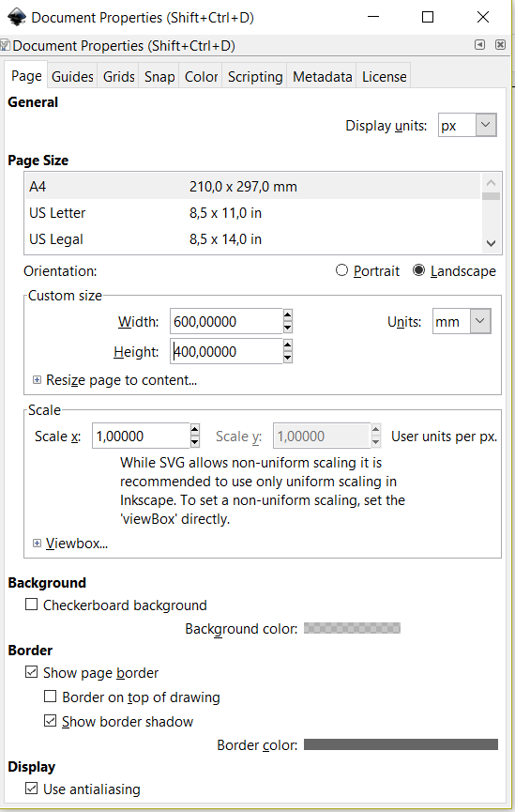Open the Metadata tab
Image resolution: width=515 pixels, height=812 pixels.
322,77
